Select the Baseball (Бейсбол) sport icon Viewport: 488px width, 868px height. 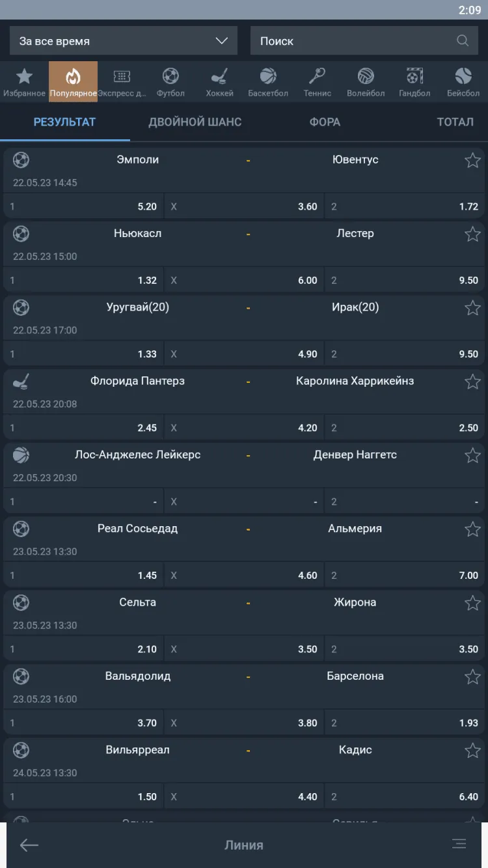463,82
